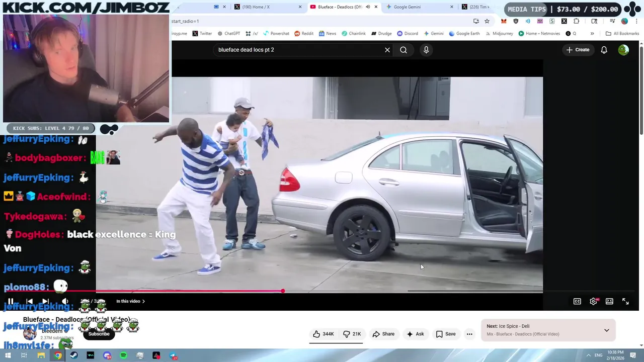Screen dimensions: 644x362
Task: Expand the bookmarks overflow chevron
Action: [592, 34]
